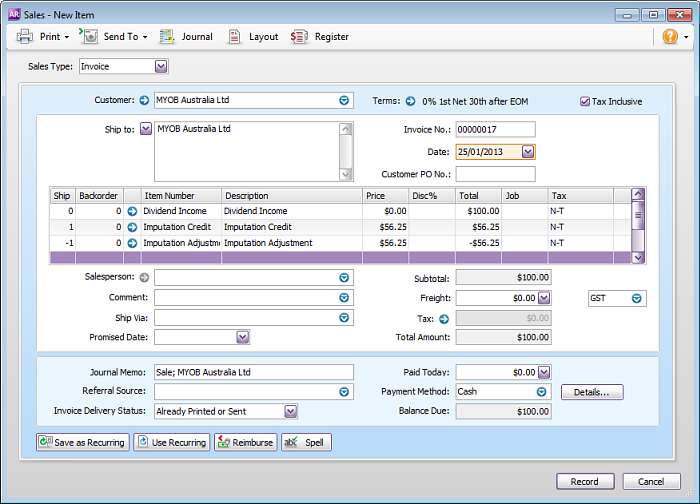This screenshot has width=700, height=504.
Task: Open the Layout document icon
Action: tap(234, 37)
